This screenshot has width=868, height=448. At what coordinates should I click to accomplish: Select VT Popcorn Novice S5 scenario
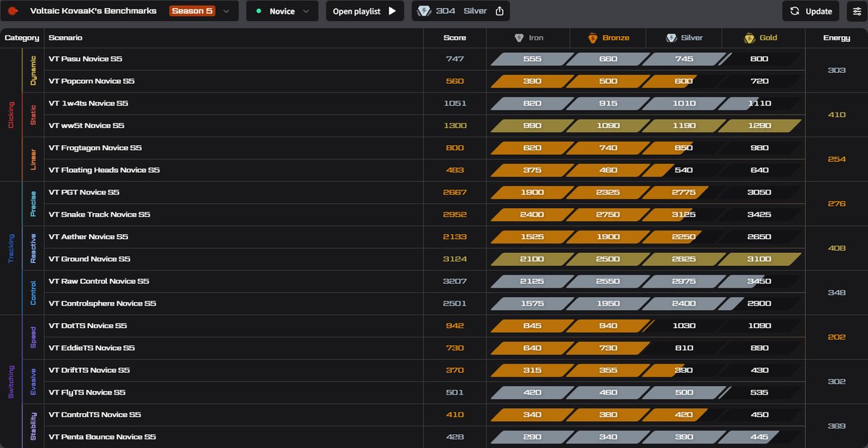coord(91,82)
